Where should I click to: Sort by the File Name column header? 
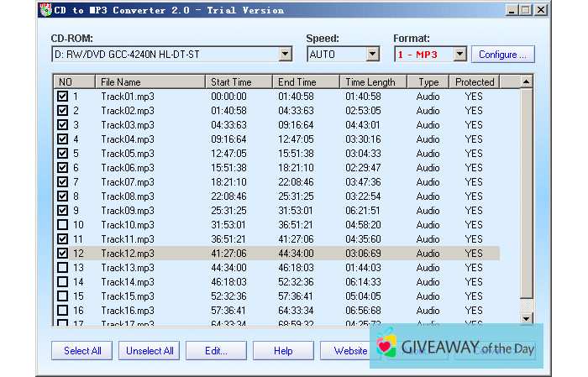[x=150, y=81]
